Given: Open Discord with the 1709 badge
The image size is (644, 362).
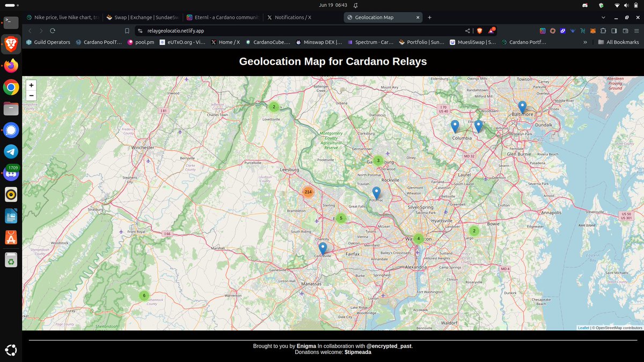Looking at the screenshot, I should [x=11, y=173].
